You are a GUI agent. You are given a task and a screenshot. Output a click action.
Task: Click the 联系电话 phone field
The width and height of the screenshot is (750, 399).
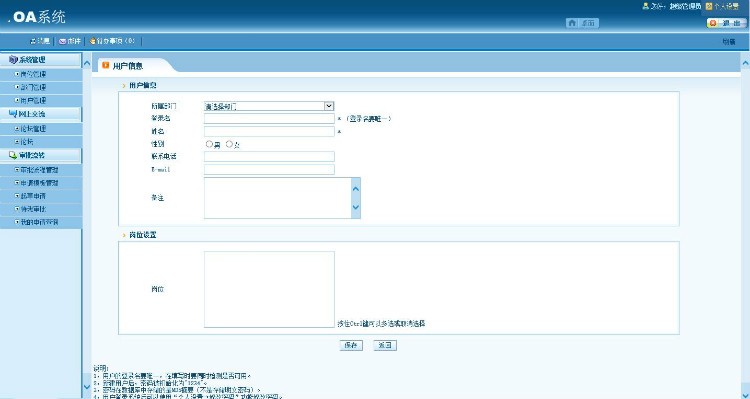pyautogui.click(x=269, y=156)
